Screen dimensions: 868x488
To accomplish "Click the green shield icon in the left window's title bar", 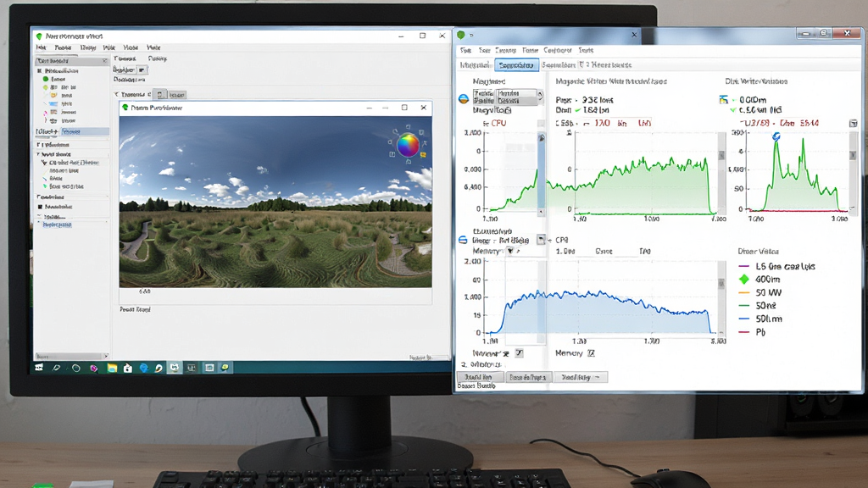I will point(39,36).
